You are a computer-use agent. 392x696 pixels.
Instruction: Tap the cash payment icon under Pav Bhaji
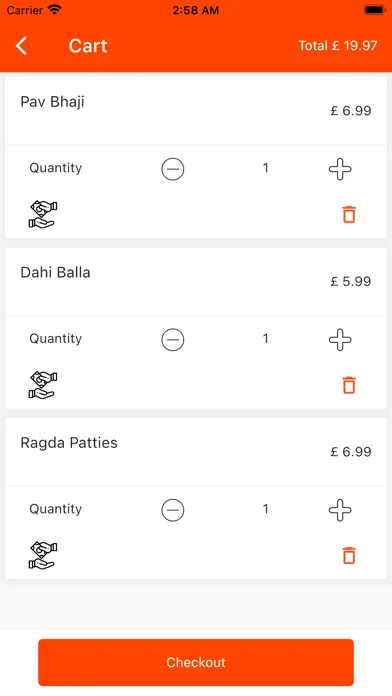43,215
